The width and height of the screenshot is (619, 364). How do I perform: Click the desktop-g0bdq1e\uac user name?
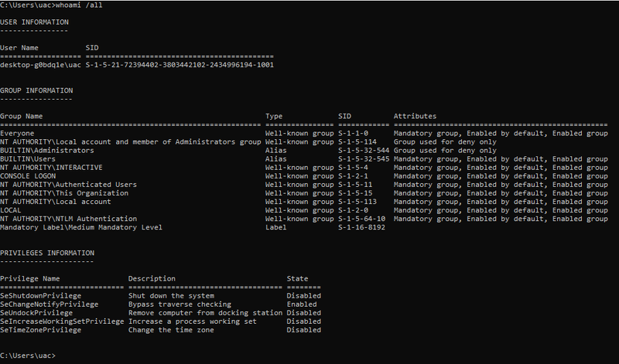tap(41, 65)
